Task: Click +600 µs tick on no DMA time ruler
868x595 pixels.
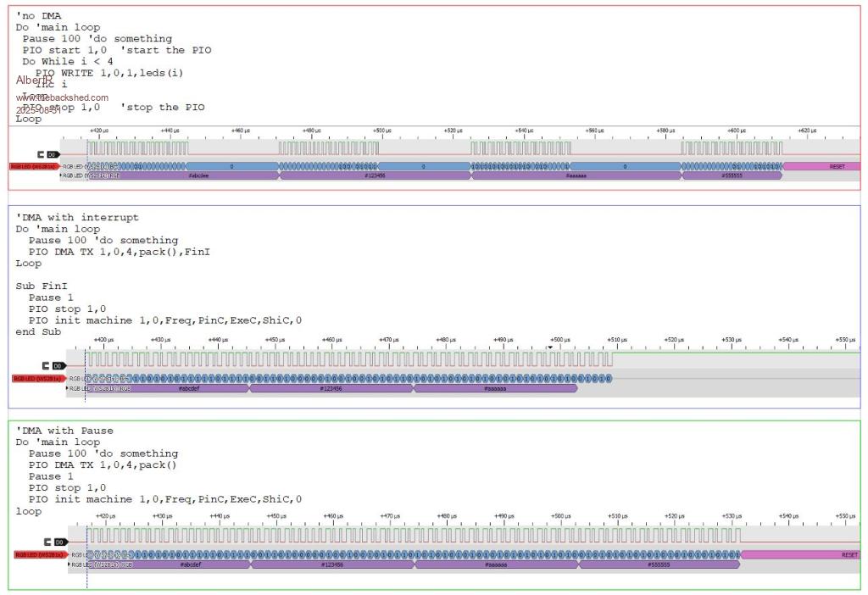Action: 737,131
